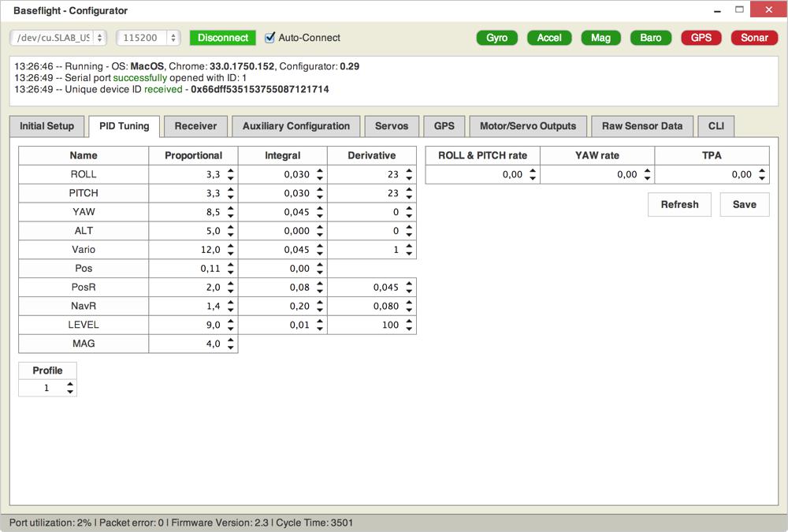The image size is (788, 532).
Task: Click the LEVEL row name cell
Action: [x=84, y=325]
